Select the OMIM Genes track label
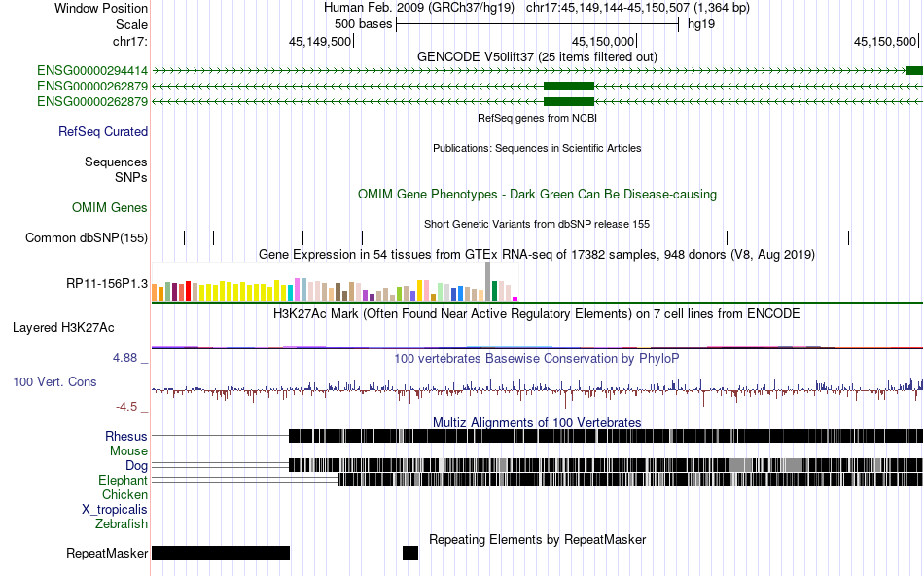Image resolution: width=924 pixels, height=576 pixels. pyautogui.click(x=110, y=207)
